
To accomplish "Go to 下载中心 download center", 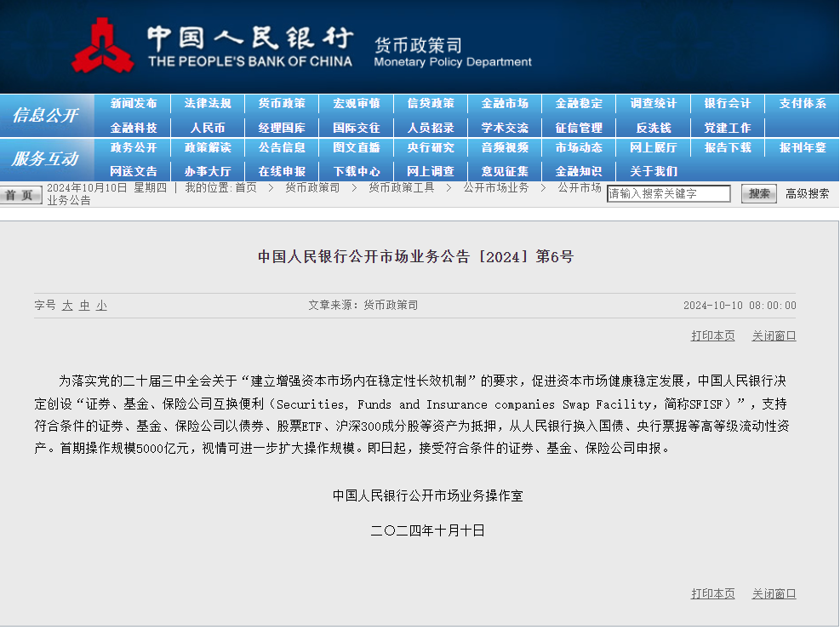I will [x=357, y=171].
